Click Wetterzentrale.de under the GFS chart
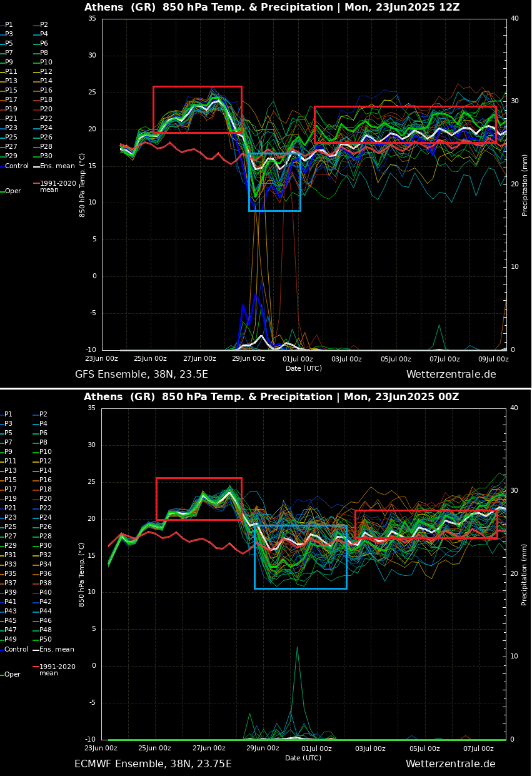This screenshot has width=532, height=776. tap(451, 375)
